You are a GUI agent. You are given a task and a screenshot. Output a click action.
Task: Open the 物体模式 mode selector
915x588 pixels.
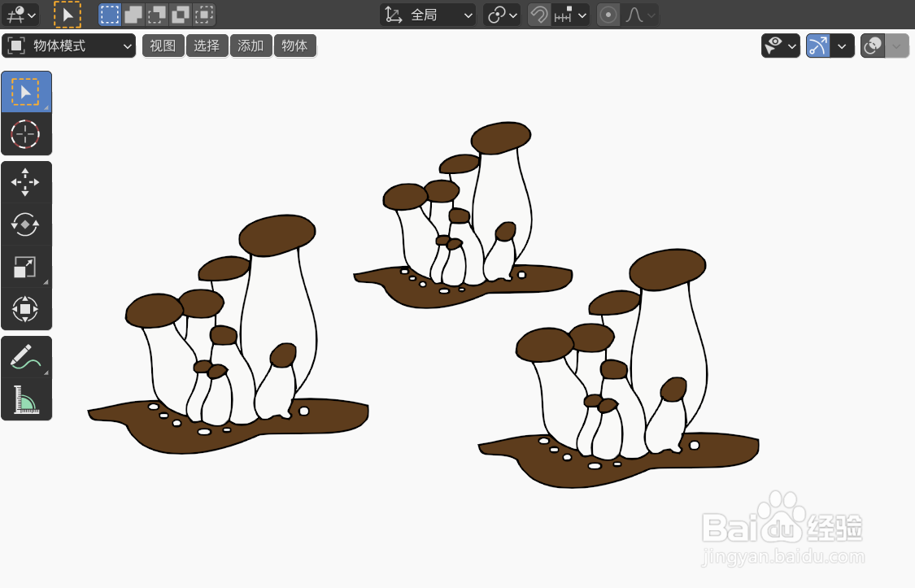[x=68, y=46]
